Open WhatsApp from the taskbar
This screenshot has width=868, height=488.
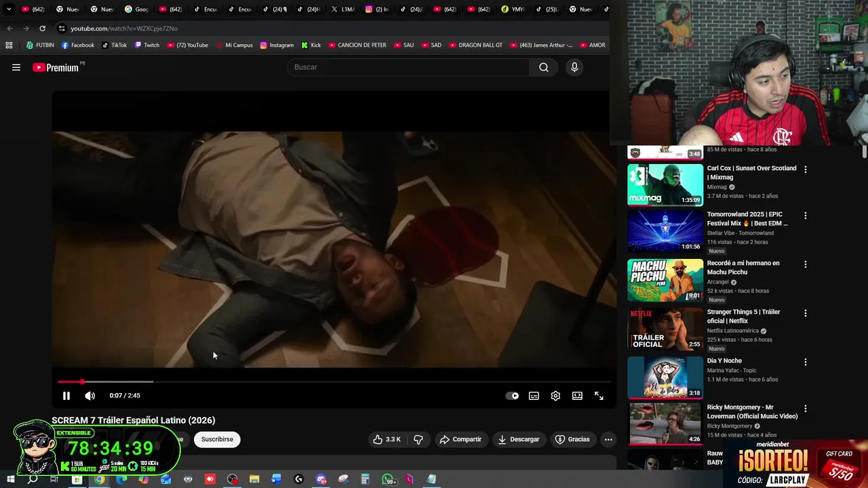[x=387, y=479]
